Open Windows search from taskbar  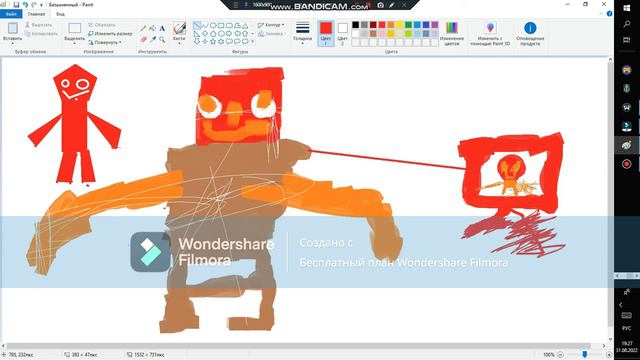click(x=627, y=24)
